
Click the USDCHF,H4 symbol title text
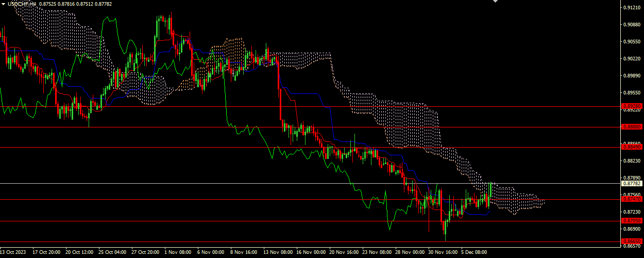(22, 4)
